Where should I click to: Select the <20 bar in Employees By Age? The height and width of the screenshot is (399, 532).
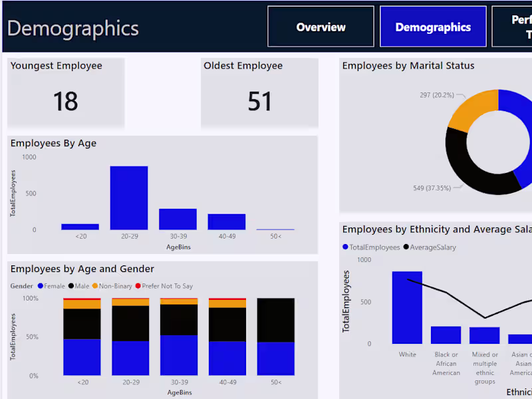(x=80, y=226)
